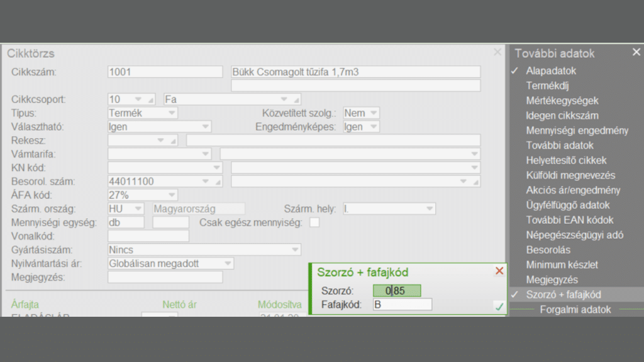644x362 pixels.
Task: Click corner icon next to Fa group name
Action: 296,100
